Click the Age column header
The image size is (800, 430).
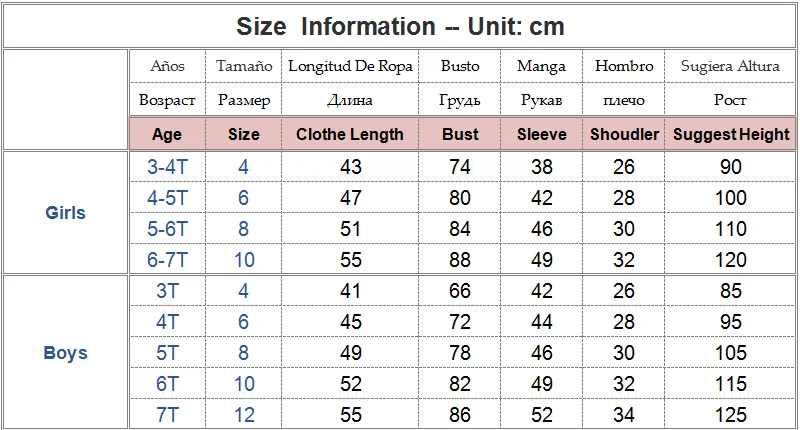coord(167,134)
